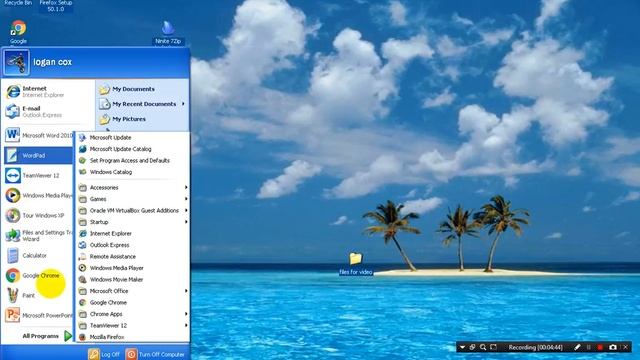This screenshot has height=360, width=640.
Task: Select 'files for video' desktop folder
Action: click(356, 264)
